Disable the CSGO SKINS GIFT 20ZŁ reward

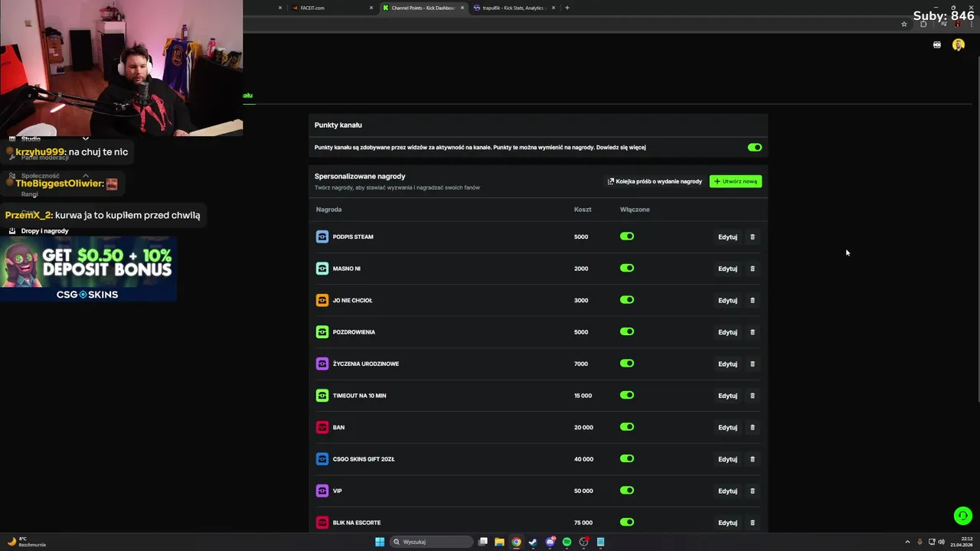tap(627, 458)
